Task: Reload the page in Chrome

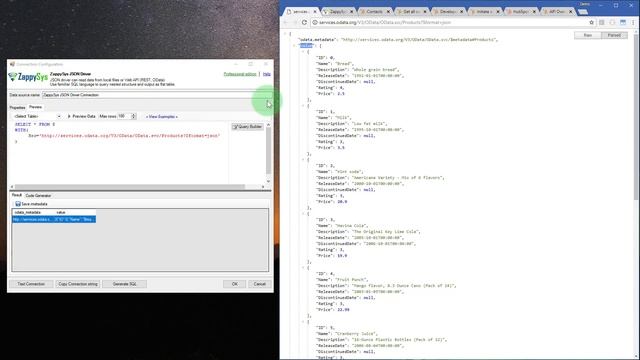Action: coord(304,22)
